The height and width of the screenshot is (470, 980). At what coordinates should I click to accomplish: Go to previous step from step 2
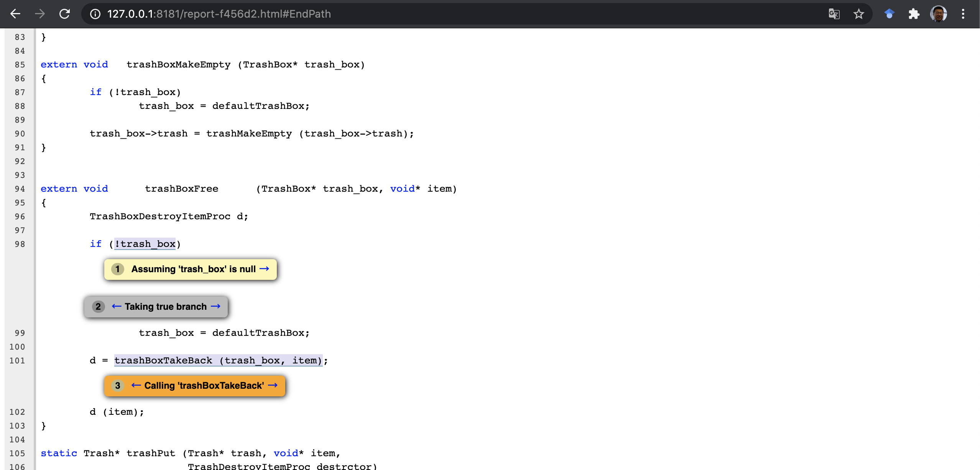point(117,306)
